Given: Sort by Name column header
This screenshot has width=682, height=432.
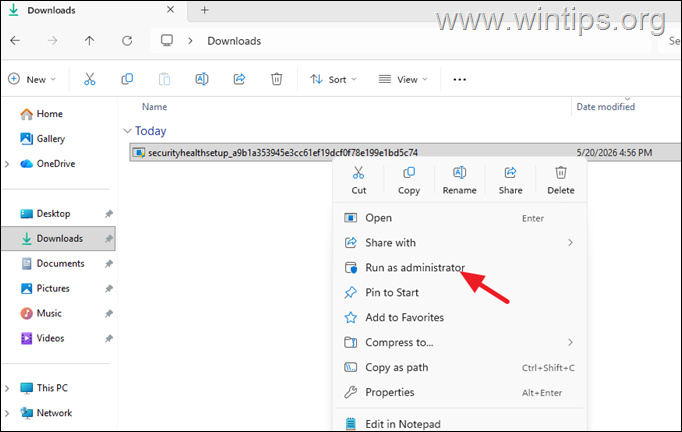Looking at the screenshot, I should pyautogui.click(x=154, y=107).
